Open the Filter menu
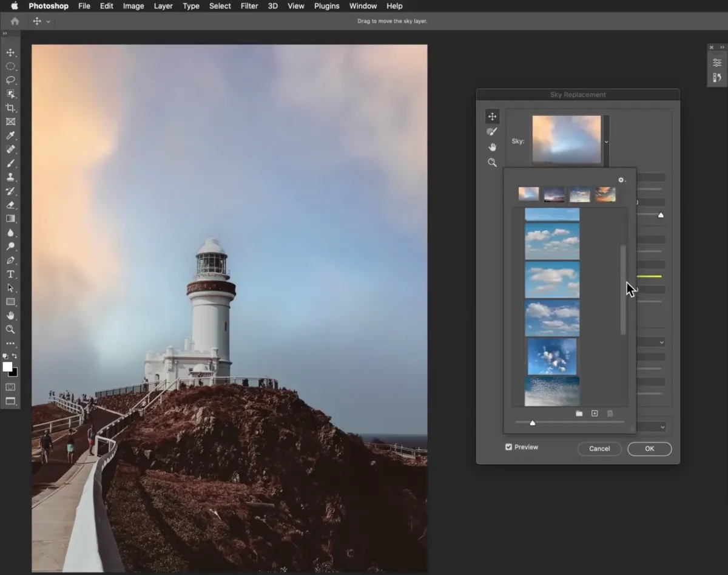Screen dimensions: 728x575 tap(249, 6)
